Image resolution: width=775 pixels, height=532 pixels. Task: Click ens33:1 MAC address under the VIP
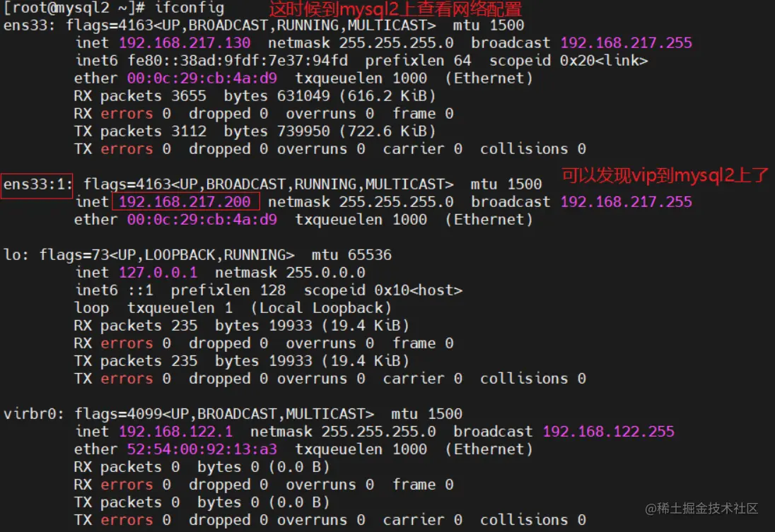coord(202,220)
